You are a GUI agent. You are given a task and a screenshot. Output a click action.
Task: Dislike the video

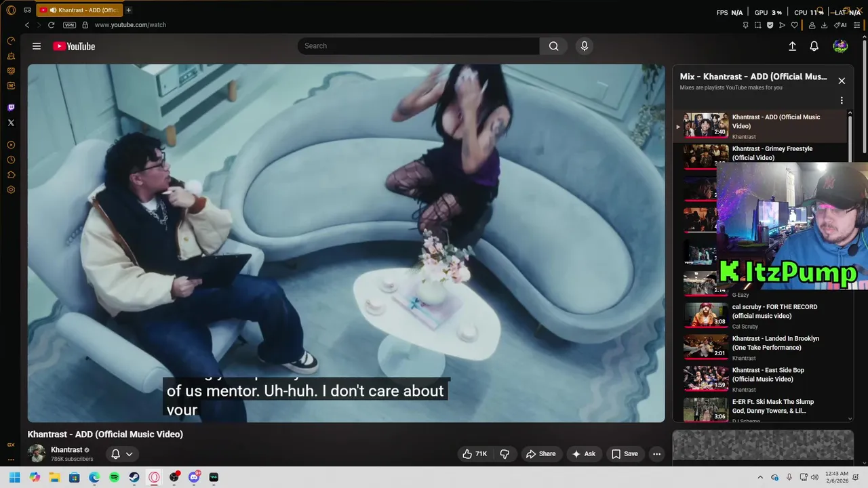pyautogui.click(x=505, y=454)
